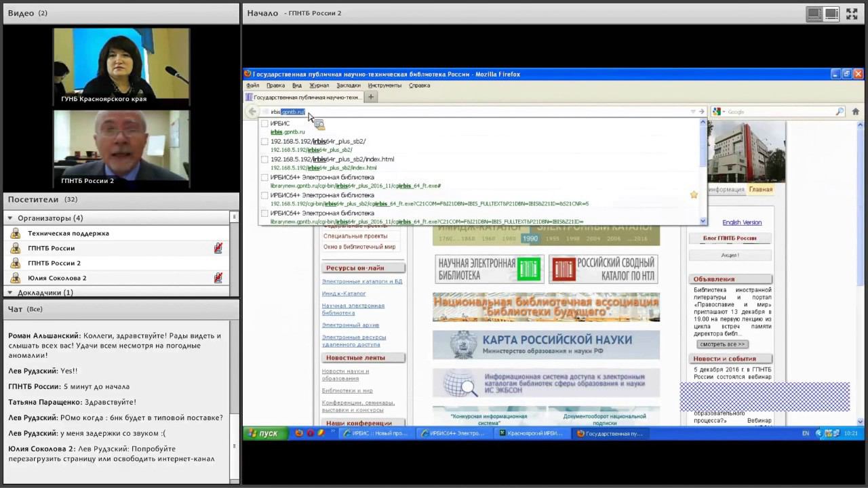Screen dimensions: 868x488
Task: Click the green Научная электронная библиотека barcode logo
Action: tap(530, 269)
